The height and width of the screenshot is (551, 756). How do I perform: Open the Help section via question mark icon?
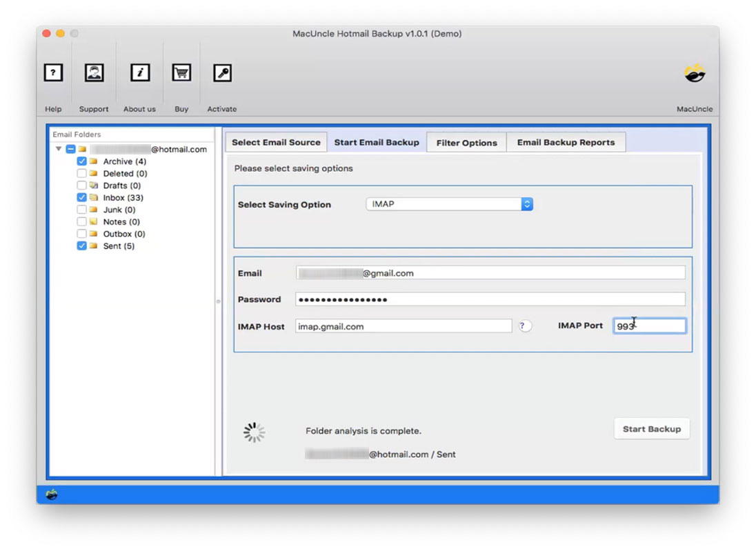53,72
